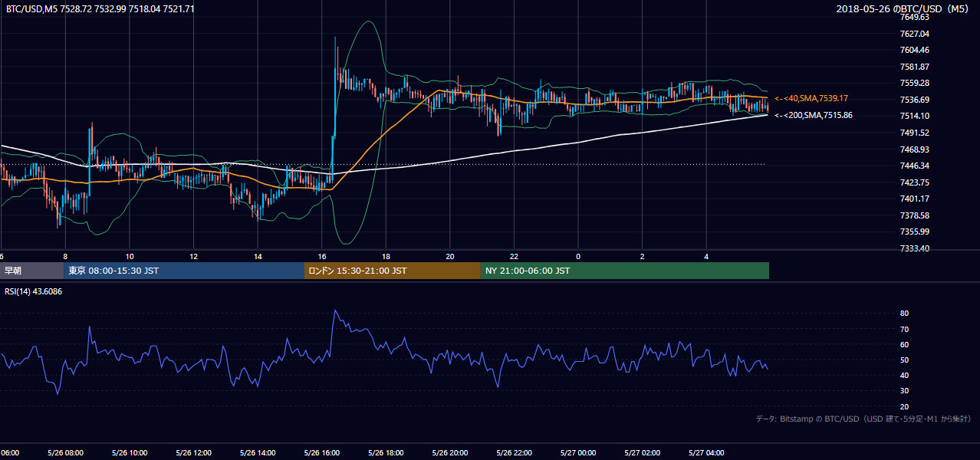The width and height of the screenshot is (980, 460).
Task: Select the ロンドン 15:30-21:00 JST session bar
Action: (393, 271)
